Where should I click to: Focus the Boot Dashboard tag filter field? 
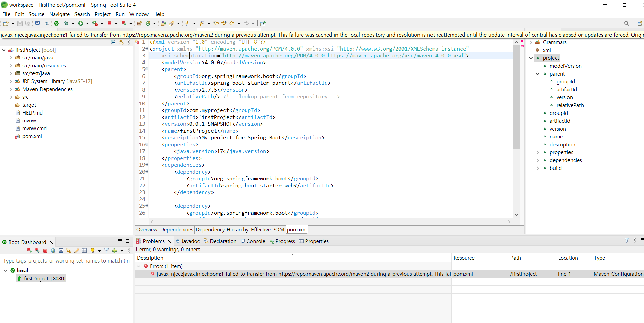[67, 261]
